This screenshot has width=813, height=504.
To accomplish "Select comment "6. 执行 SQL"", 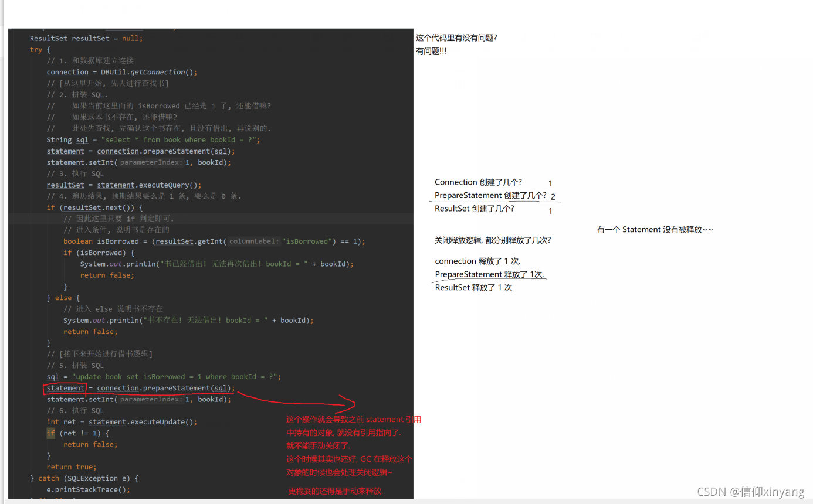I will (75, 411).
